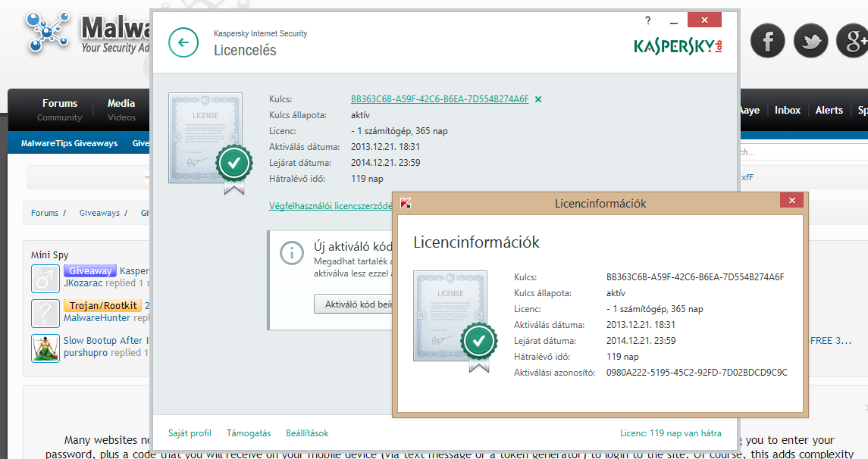Remove the license key with the X icon
The image size is (868, 459).
coord(538,99)
